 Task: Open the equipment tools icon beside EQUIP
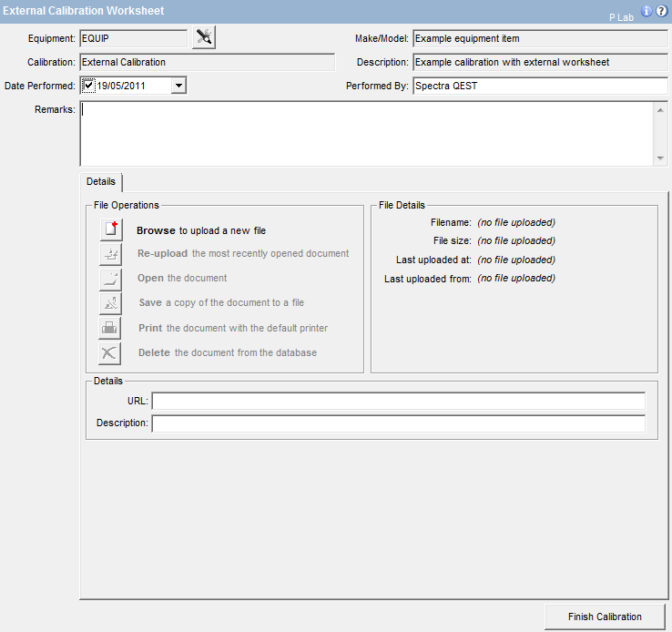pos(204,37)
